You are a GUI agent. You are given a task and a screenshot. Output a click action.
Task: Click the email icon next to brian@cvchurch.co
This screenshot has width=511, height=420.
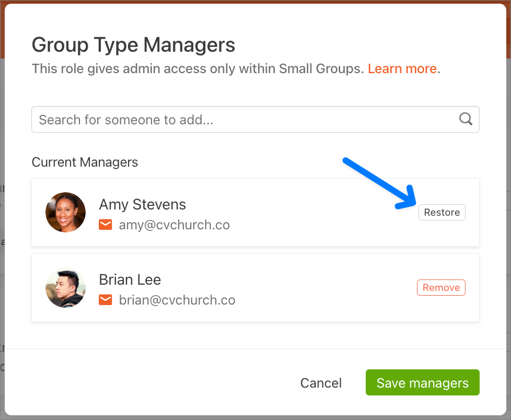click(105, 300)
